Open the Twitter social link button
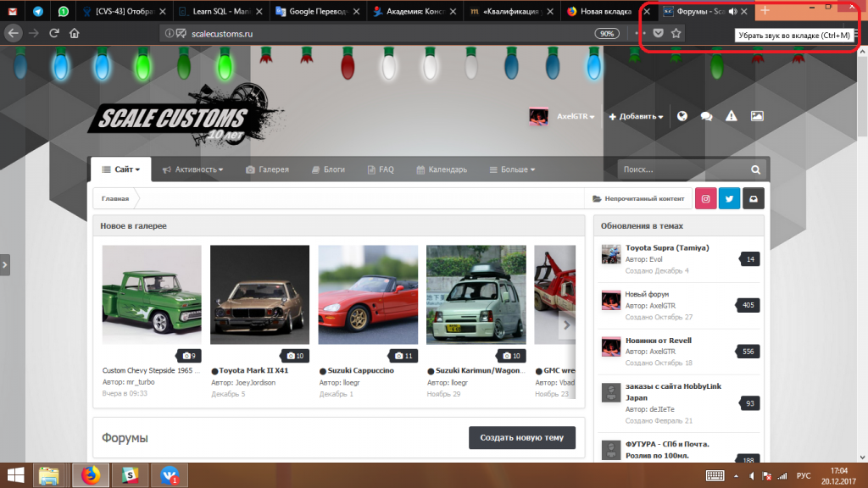 click(x=729, y=198)
